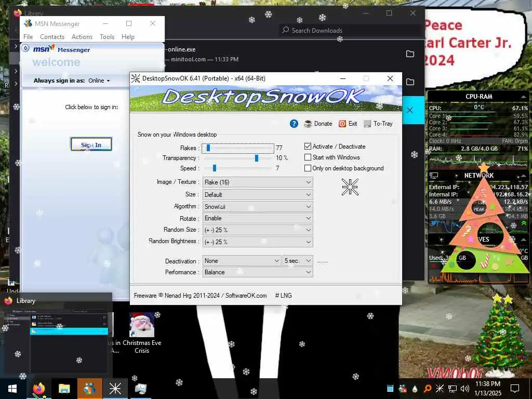Switch to DesktopSnowOK snowflake taskbar button
This screenshot has height=399, width=532.
[115, 389]
